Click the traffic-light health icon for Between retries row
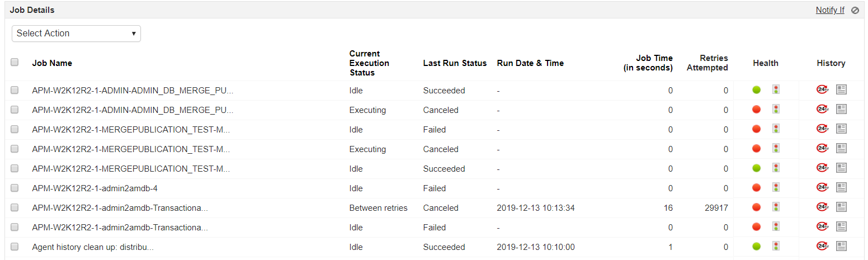The height and width of the screenshot is (260, 868). (776, 207)
